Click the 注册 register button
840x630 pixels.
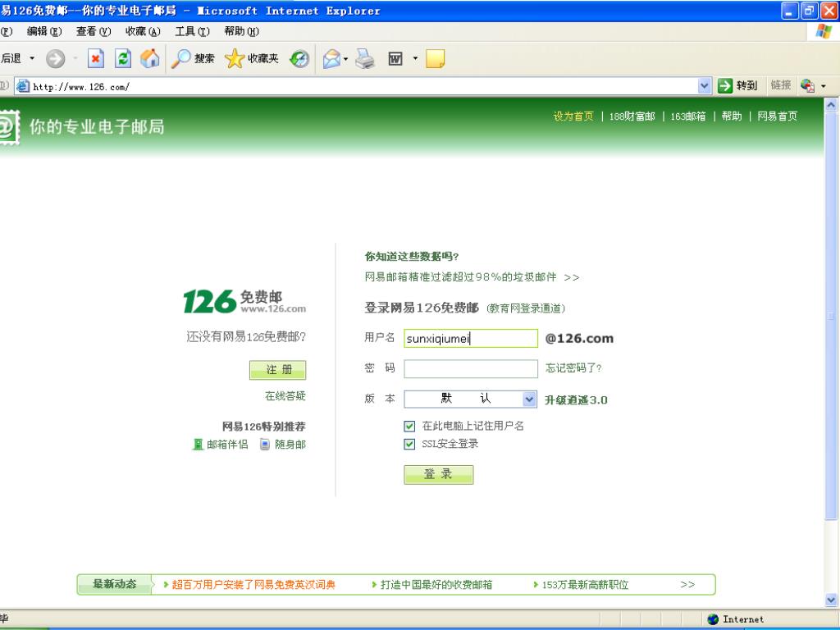(x=277, y=370)
